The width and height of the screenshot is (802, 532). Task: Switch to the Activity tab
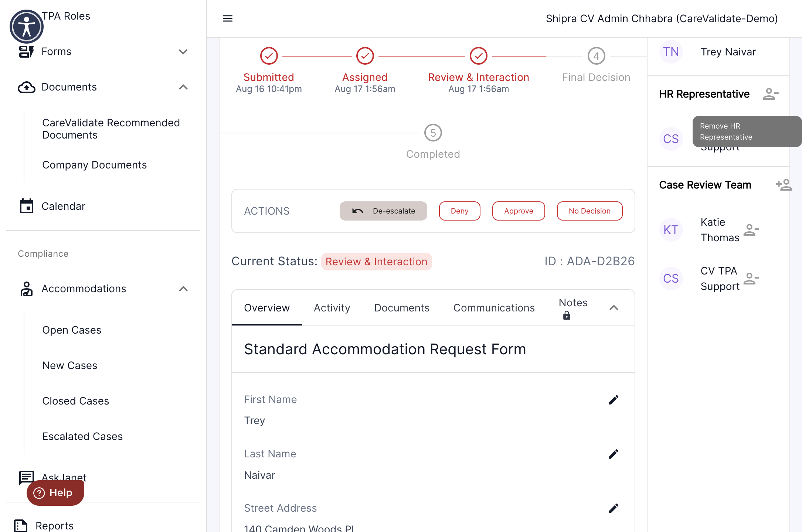coord(332,308)
